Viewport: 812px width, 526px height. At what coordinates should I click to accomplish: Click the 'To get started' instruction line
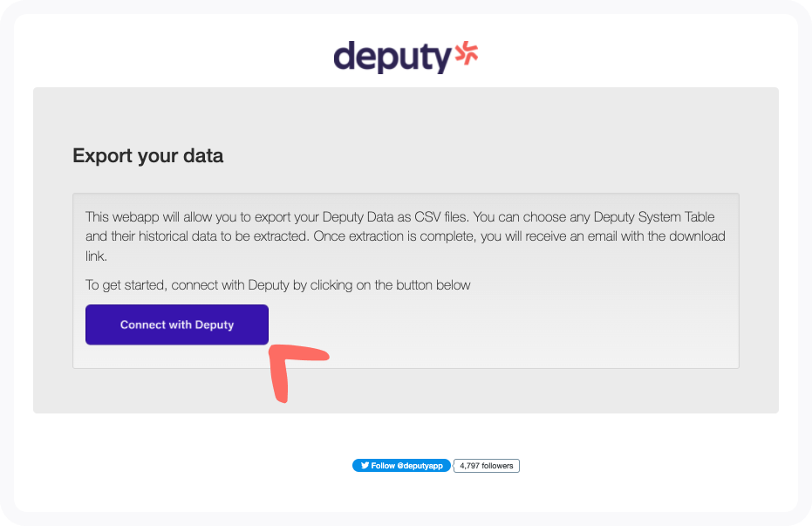277,285
